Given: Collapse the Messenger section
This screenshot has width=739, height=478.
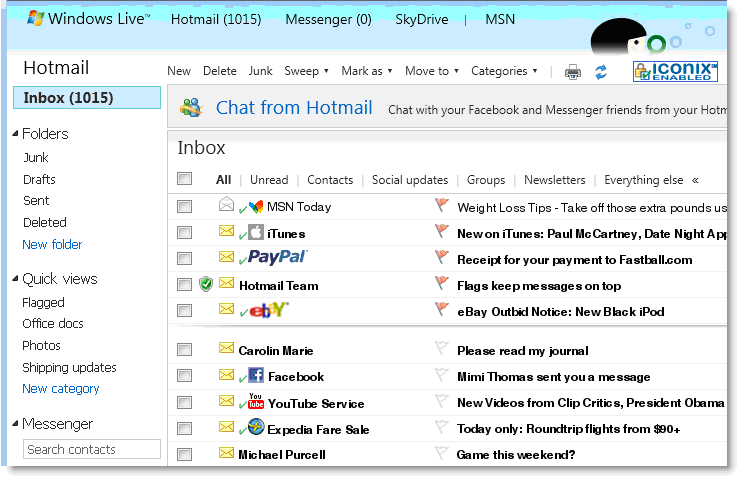Looking at the screenshot, I should [16, 423].
